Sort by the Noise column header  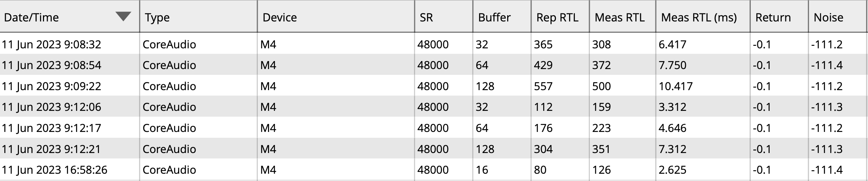coord(828,17)
